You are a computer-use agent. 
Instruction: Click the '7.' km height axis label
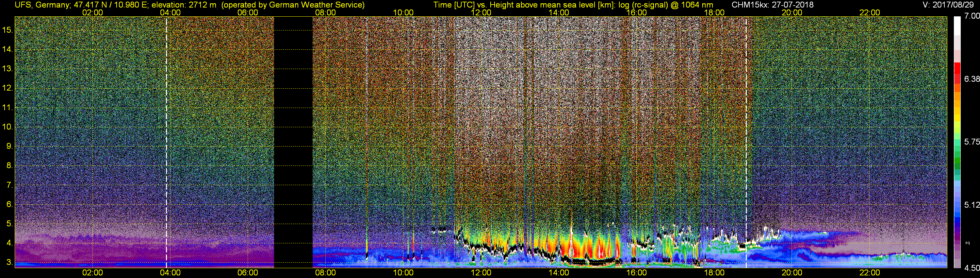tap(10, 185)
